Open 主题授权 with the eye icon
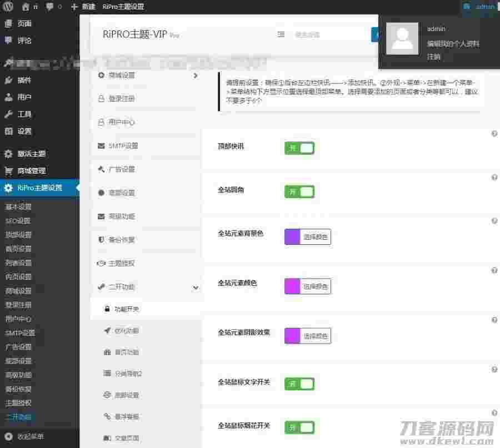 tap(121, 263)
